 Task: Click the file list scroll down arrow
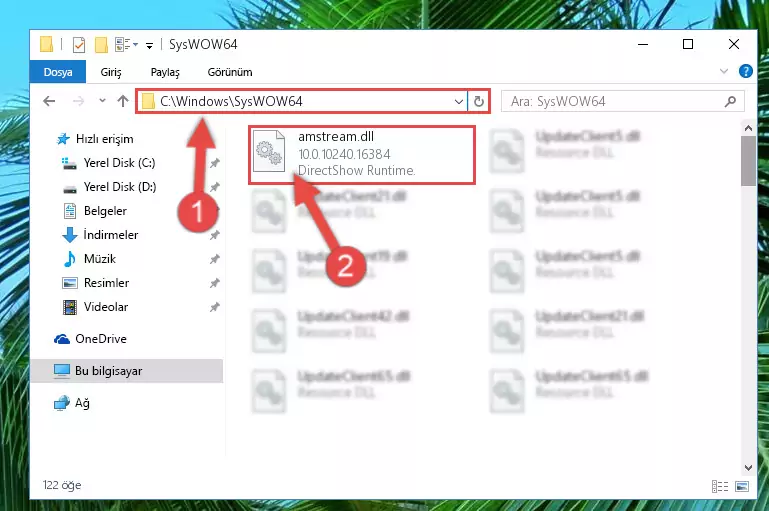[x=748, y=468]
